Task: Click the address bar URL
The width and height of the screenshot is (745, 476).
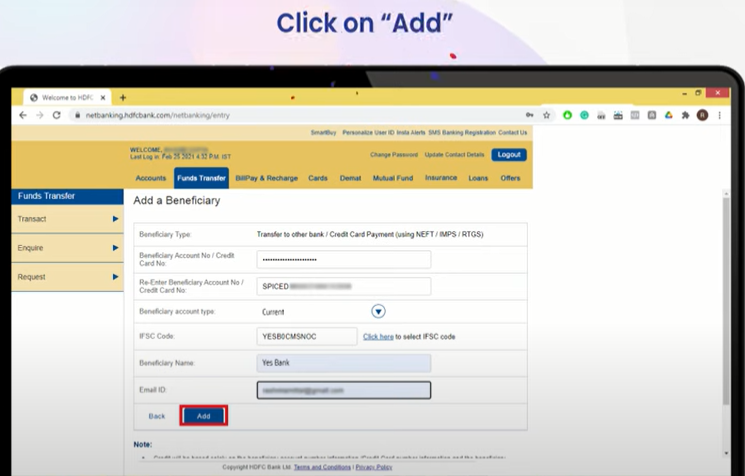Action: [157, 115]
